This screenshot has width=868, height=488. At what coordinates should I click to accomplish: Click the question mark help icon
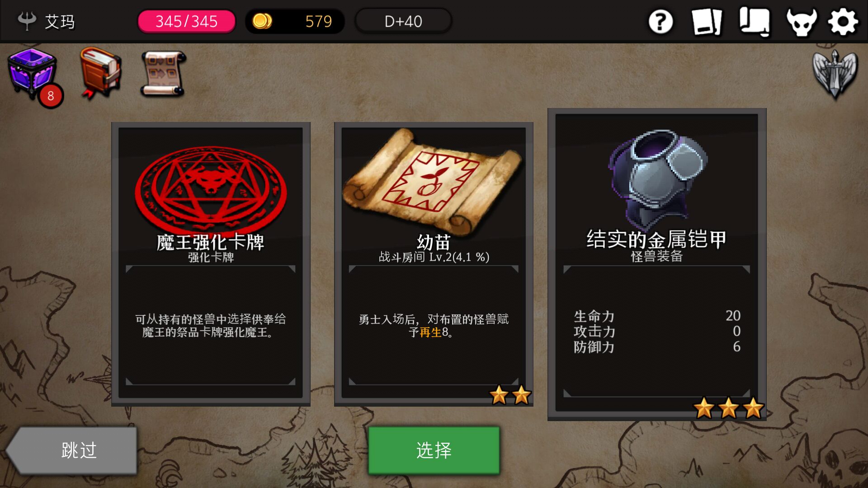point(660,21)
